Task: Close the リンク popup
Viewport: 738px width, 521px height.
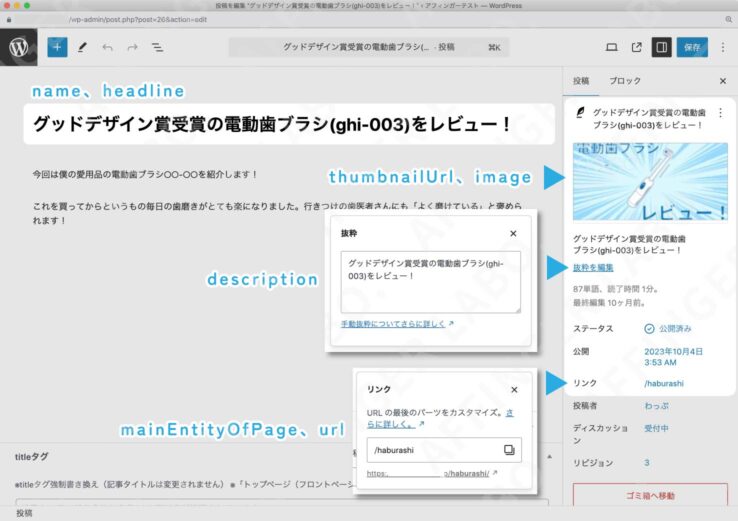Action: [x=514, y=390]
